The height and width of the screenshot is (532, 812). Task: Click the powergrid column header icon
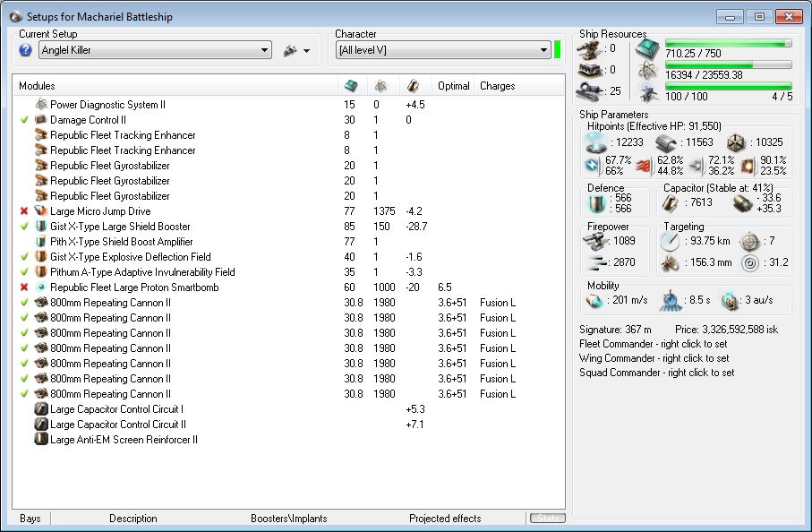(380, 86)
